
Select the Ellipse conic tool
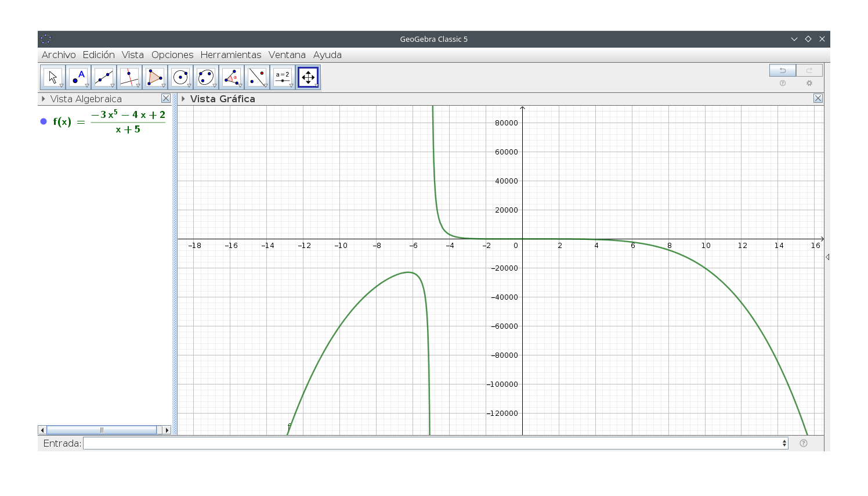pyautogui.click(x=206, y=77)
